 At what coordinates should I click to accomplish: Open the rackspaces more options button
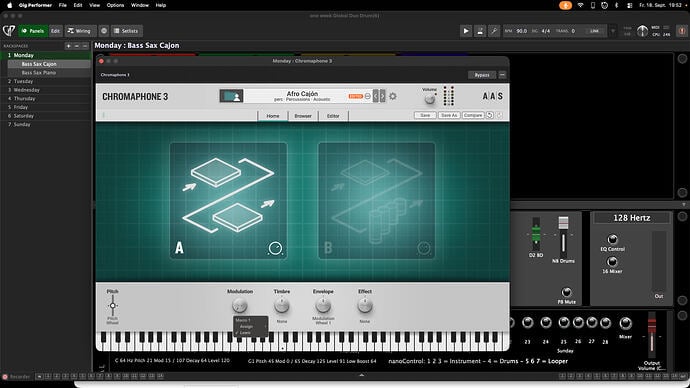point(85,46)
